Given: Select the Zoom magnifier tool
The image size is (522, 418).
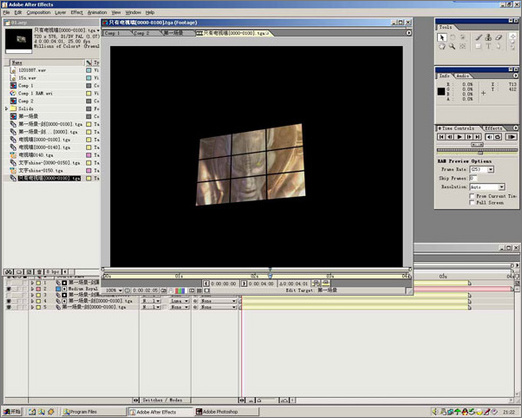Looking at the screenshot, I should click(452, 47).
